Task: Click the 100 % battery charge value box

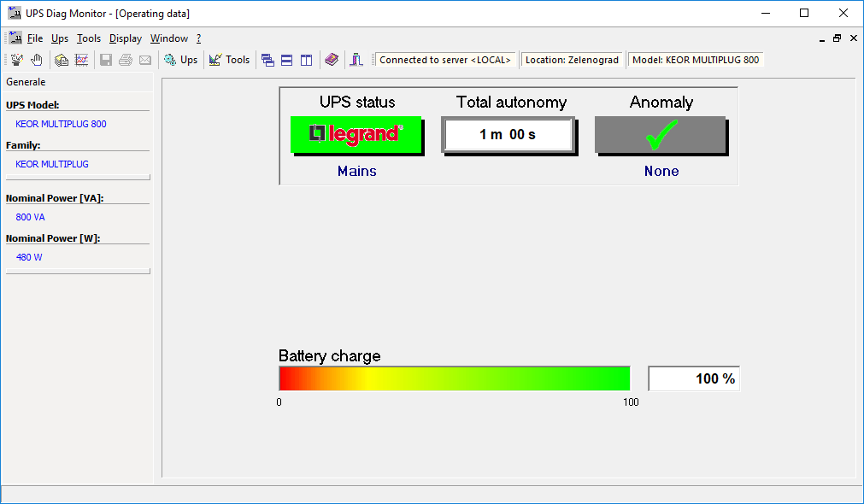Action: pyautogui.click(x=694, y=378)
